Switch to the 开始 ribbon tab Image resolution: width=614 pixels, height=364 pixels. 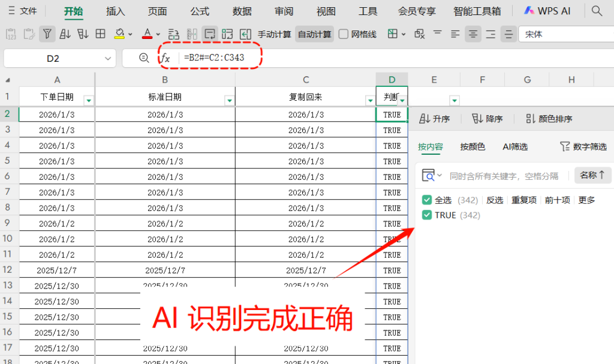73,11
